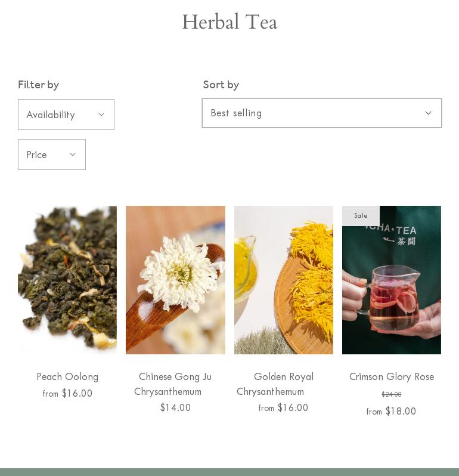Click the Peach Oolong product title

[x=67, y=376]
